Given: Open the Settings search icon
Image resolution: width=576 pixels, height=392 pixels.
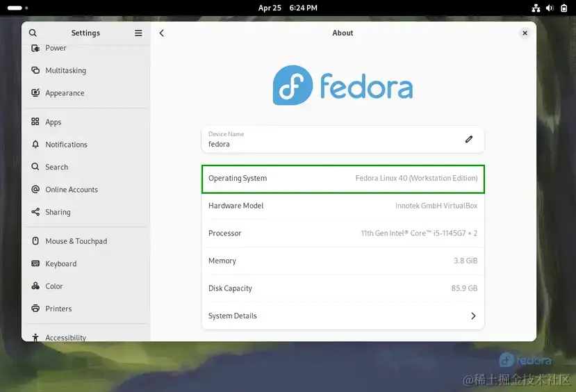Looking at the screenshot, I should click(x=33, y=33).
